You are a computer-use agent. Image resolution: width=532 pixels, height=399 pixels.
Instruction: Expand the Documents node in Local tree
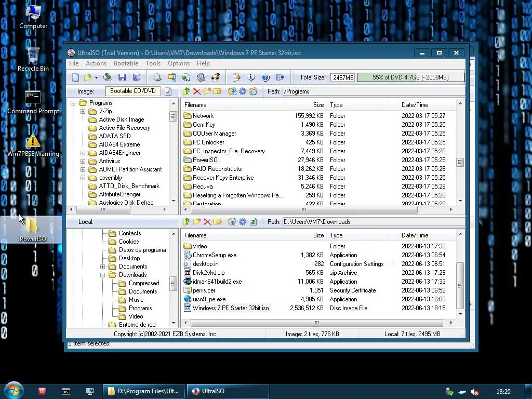102,267
